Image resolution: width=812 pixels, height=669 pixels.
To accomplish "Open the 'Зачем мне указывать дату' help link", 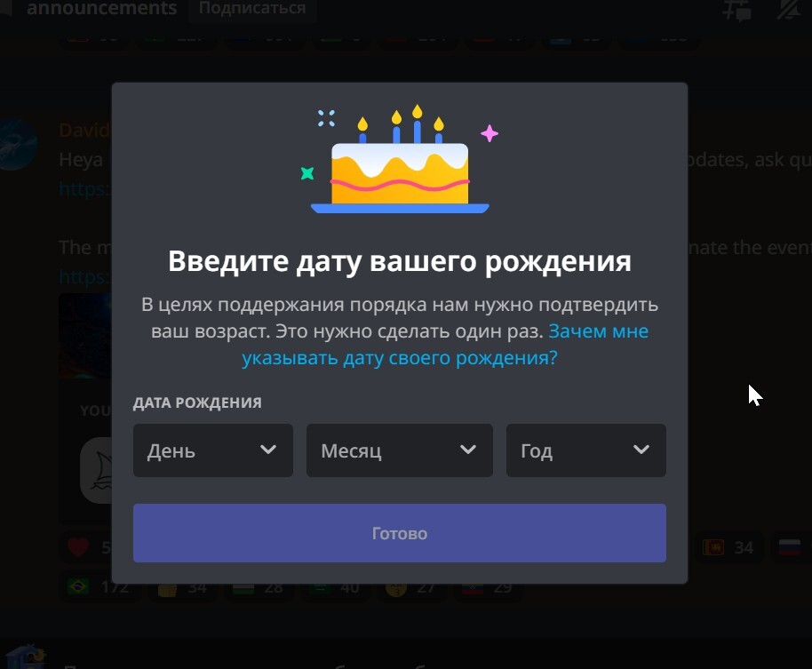I will (x=445, y=345).
